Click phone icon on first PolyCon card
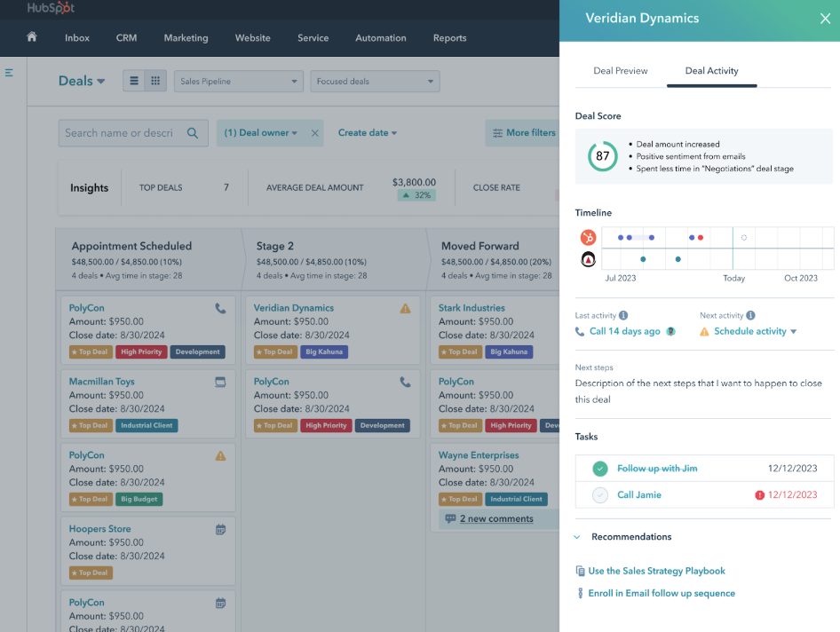 220,309
